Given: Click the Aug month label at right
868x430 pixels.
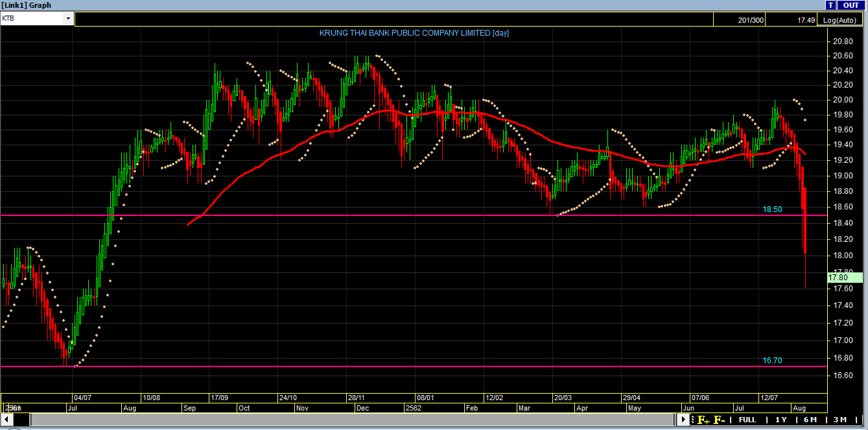Looking at the screenshot, I should (800, 409).
